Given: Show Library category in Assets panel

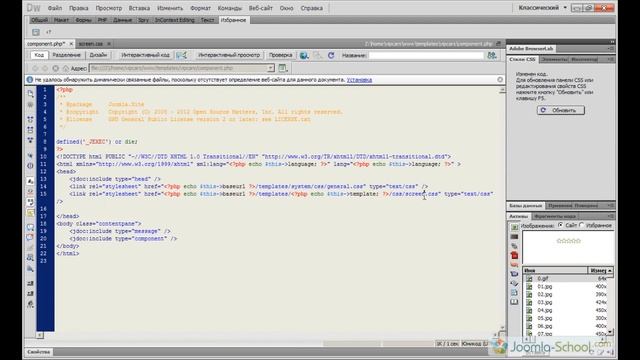Looking at the screenshot, I should [x=514, y=302].
